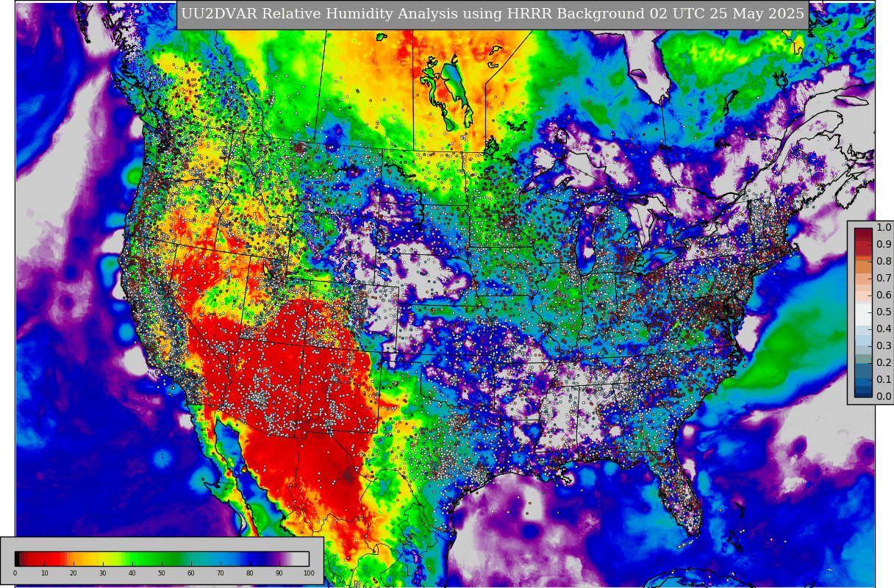894x588 pixels.
Task: Click the '1.0' label on the right colorbar
Action: pos(884,227)
